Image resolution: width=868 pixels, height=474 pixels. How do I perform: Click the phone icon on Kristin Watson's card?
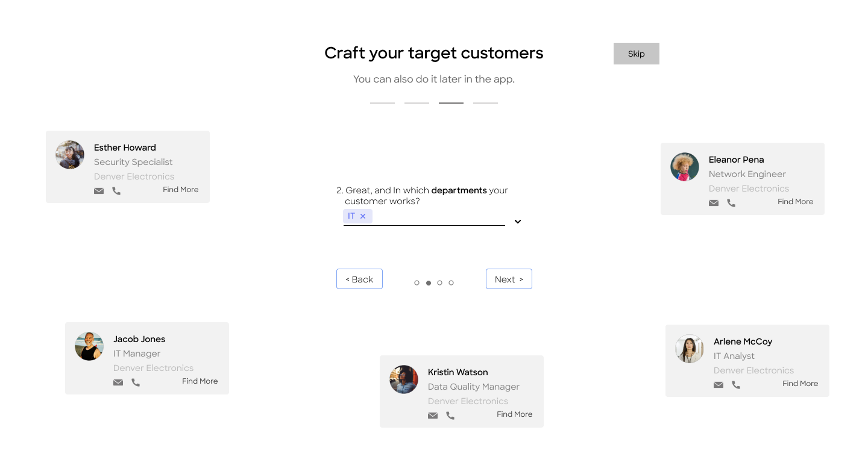[450, 416]
